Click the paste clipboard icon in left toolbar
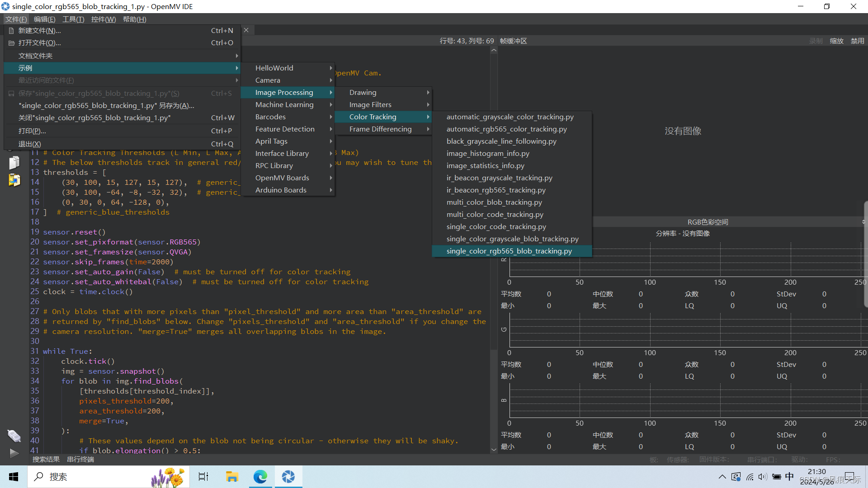 click(14, 180)
